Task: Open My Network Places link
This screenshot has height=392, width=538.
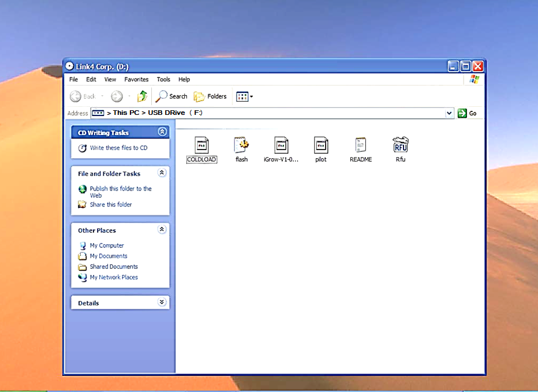Action: (114, 277)
